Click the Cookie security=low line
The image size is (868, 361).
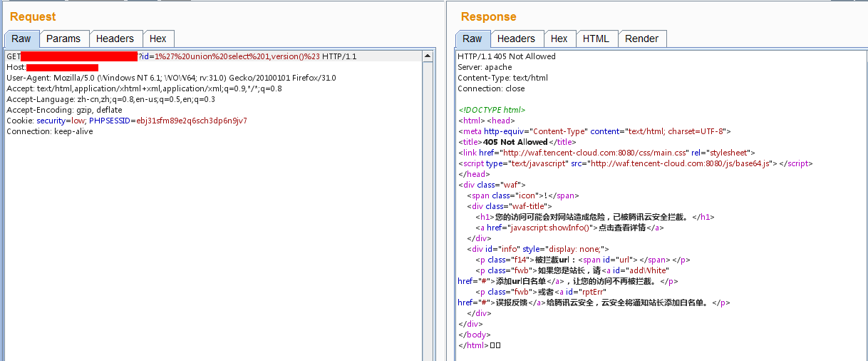coord(127,121)
